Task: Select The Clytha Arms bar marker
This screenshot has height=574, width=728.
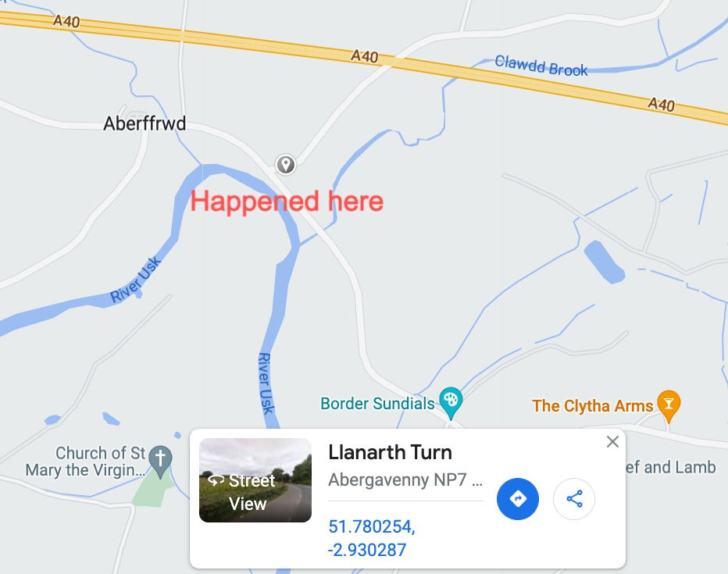Action: (669, 405)
